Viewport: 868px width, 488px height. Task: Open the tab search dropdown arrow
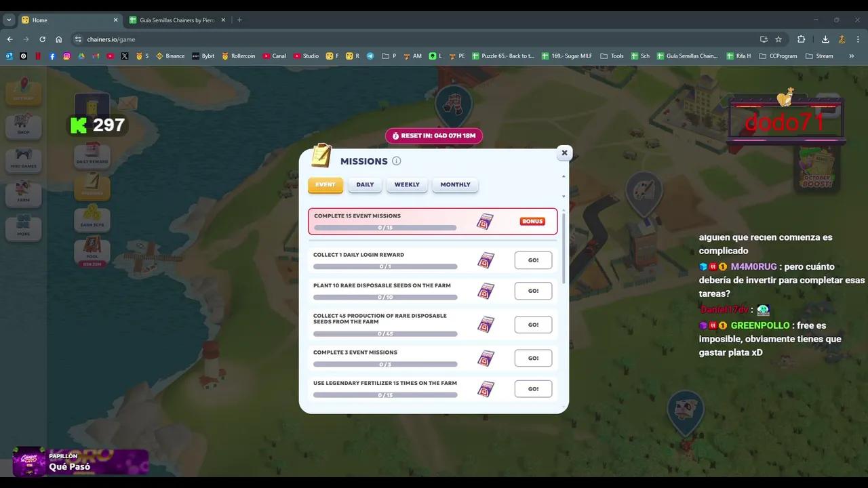(9, 20)
